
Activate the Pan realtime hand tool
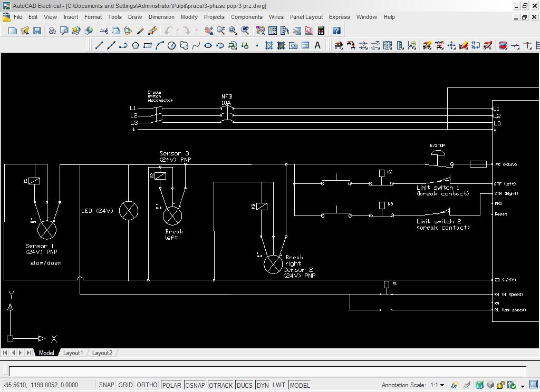point(209,31)
